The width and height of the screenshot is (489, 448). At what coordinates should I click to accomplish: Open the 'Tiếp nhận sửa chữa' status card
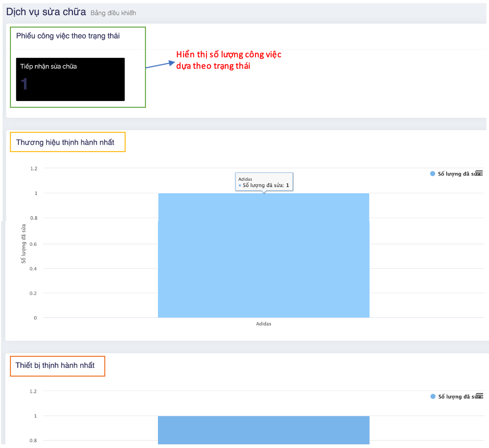[70, 79]
